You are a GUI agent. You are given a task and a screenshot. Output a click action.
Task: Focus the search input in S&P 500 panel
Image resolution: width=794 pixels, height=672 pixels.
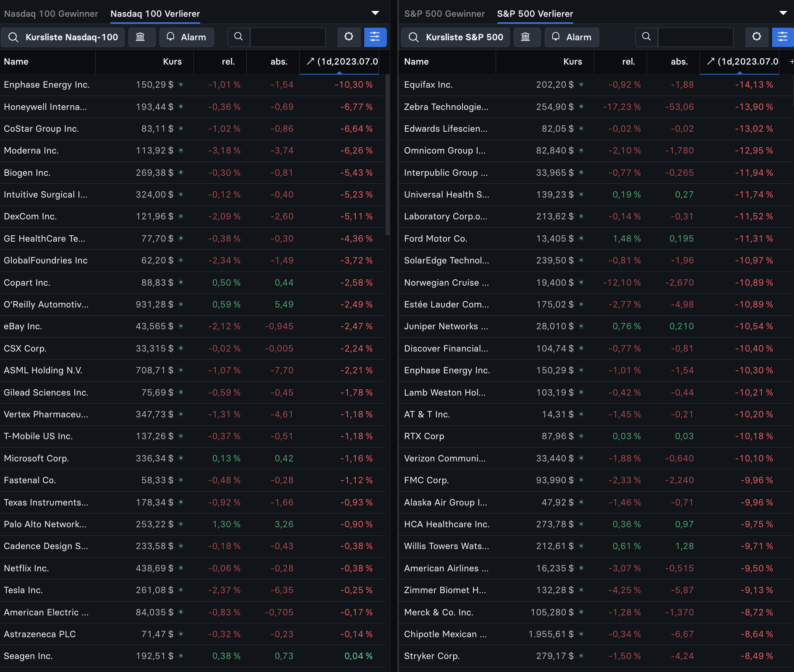(696, 37)
